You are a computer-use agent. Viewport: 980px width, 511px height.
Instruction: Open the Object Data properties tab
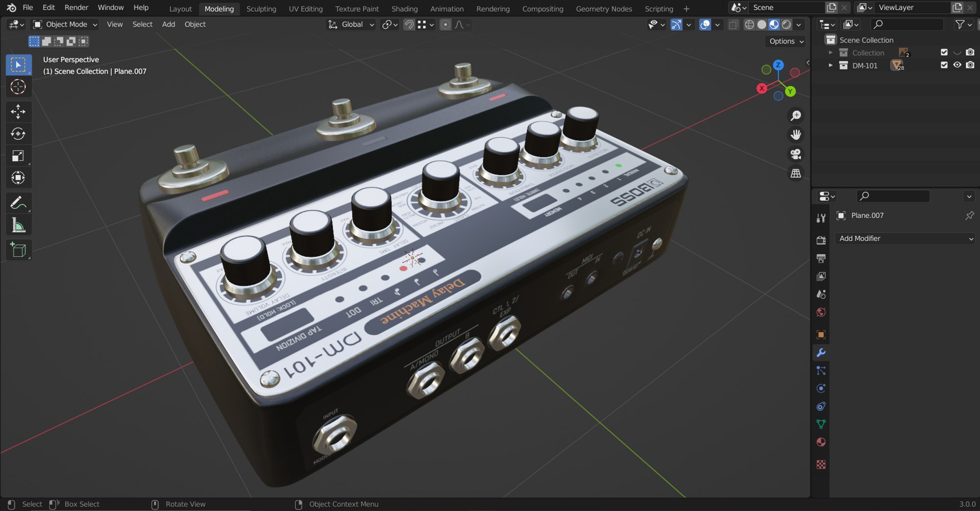(x=821, y=424)
